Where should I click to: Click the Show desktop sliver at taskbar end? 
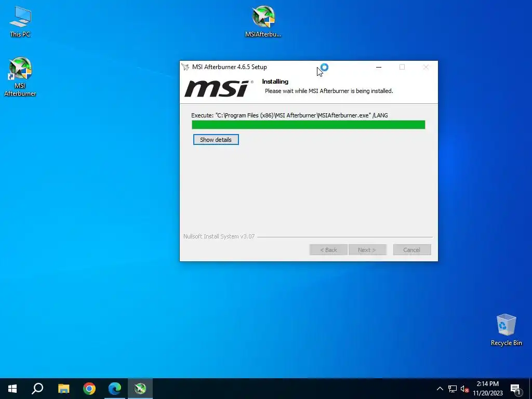click(x=530, y=389)
